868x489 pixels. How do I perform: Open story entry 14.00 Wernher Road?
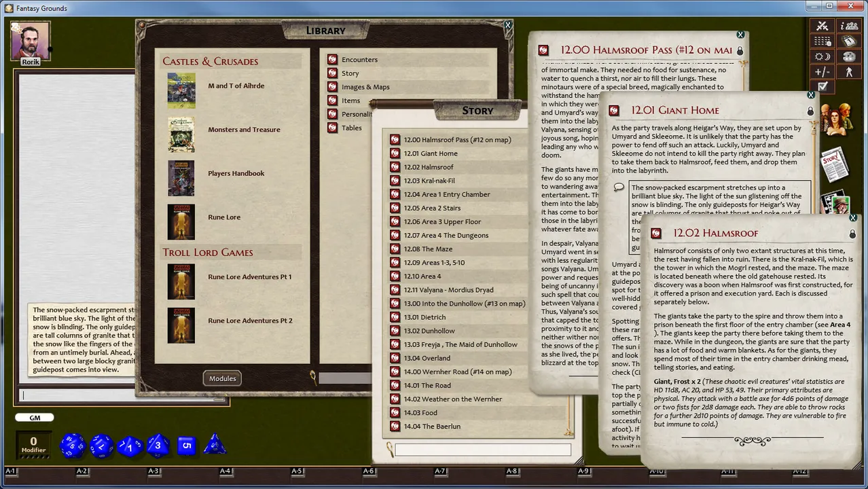[x=458, y=372]
